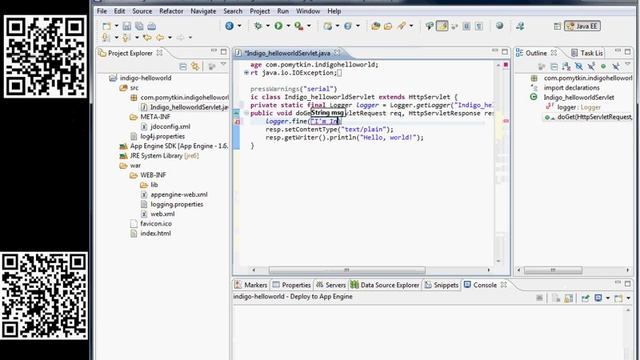This screenshot has height=360, width=640.
Task: Click the Display Selected Console icon
Action: tap(598, 298)
